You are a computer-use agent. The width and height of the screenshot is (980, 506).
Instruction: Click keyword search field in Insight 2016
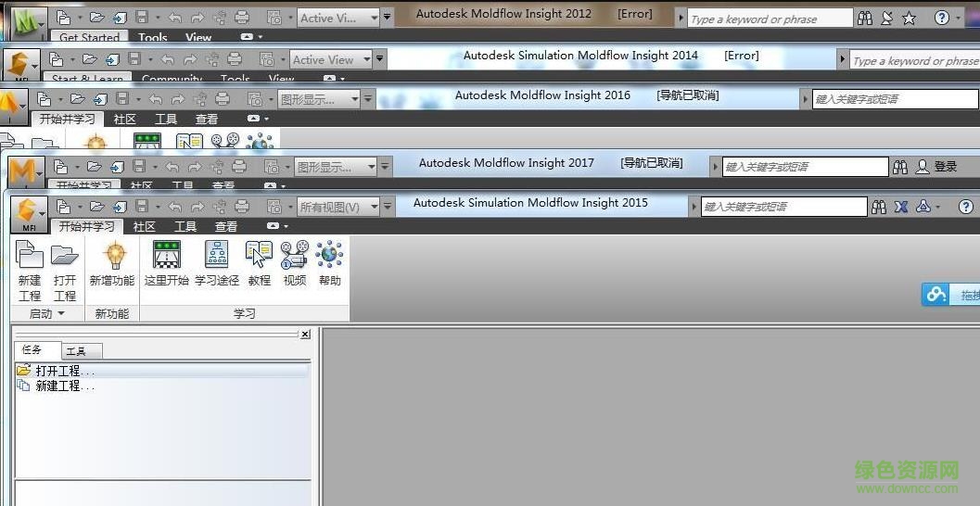(895, 99)
